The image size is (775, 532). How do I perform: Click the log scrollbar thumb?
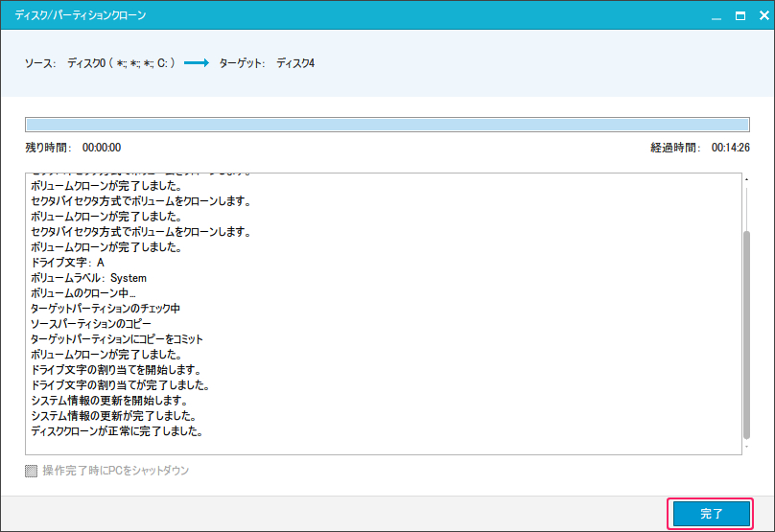(x=746, y=335)
